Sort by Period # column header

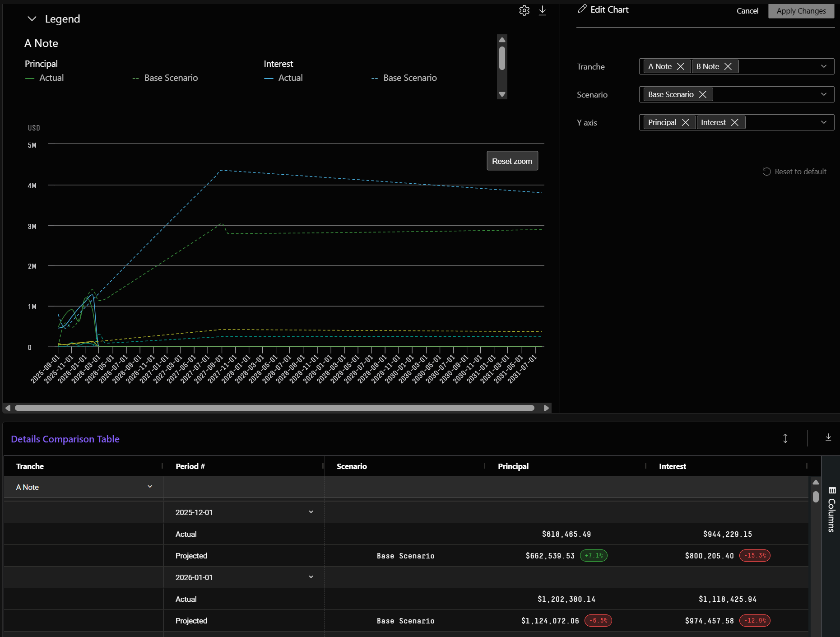point(190,466)
